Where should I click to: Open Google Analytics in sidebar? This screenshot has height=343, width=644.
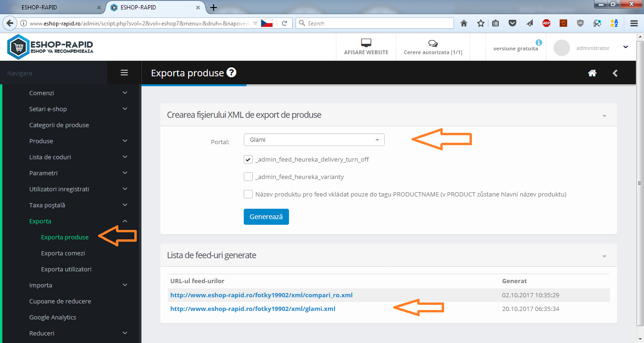52,317
